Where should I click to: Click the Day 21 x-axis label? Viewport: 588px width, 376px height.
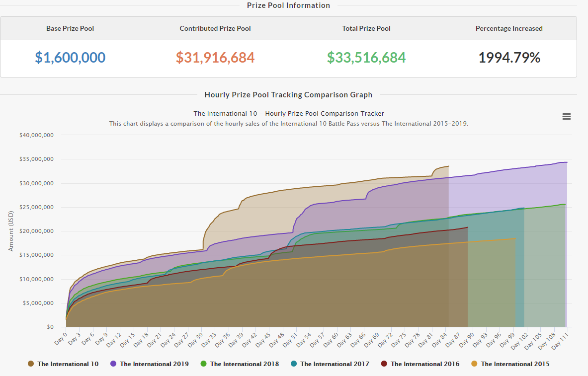tap(154, 339)
